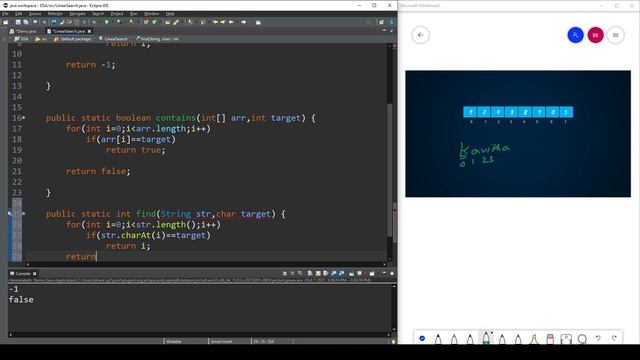Click Terminate icon in Console toolbar

pyautogui.click(x=285, y=273)
